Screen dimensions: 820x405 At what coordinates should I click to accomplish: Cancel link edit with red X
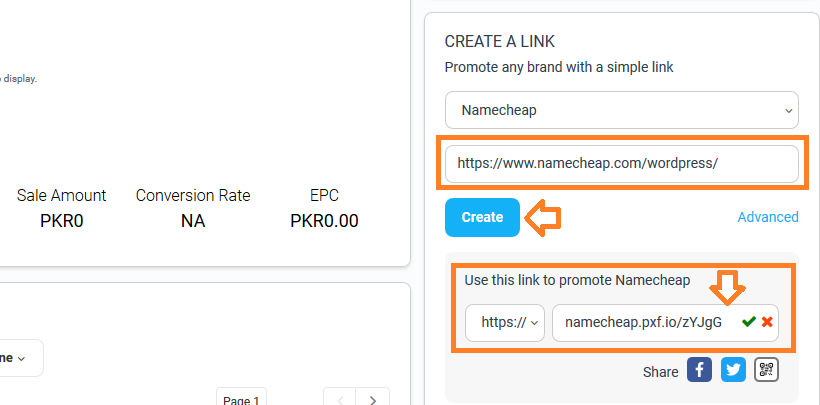[x=767, y=322]
